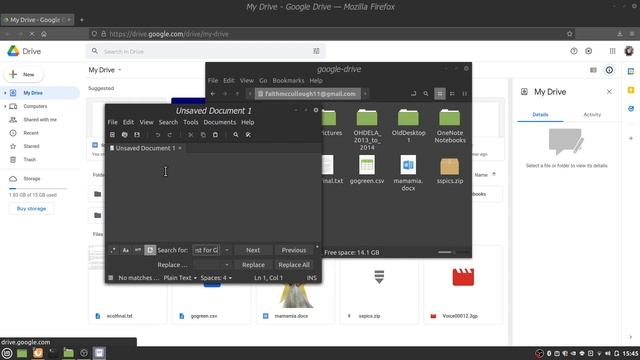This screenshot has width=640, height=360.
Task: Click toggle location entry icon in file manager
Action: (413, 93)
